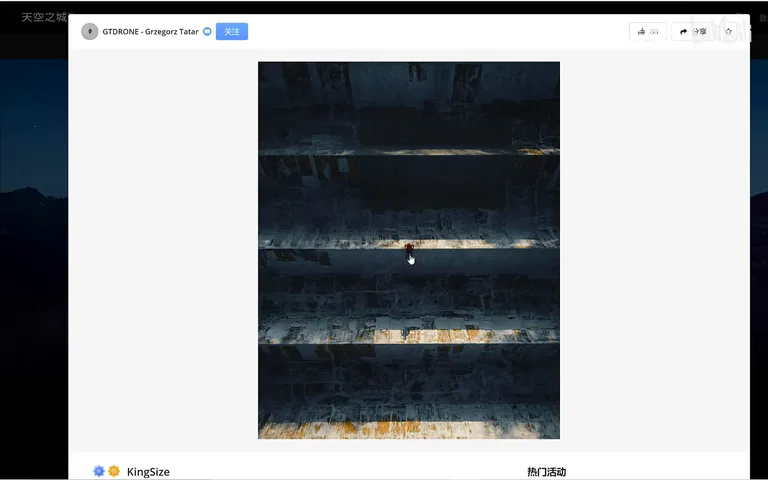Open the KingSize photo title

[148, 472]
